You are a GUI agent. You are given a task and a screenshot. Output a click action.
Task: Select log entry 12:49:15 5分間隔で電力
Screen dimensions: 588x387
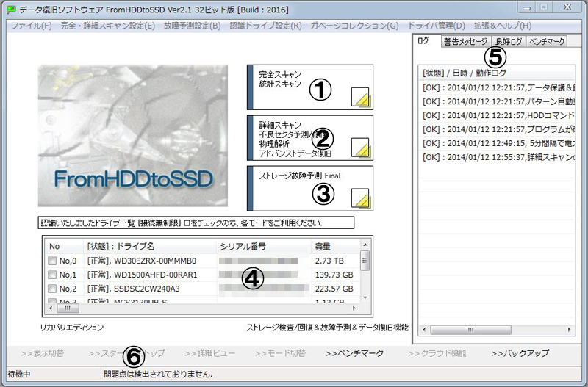tap(497, 143)
